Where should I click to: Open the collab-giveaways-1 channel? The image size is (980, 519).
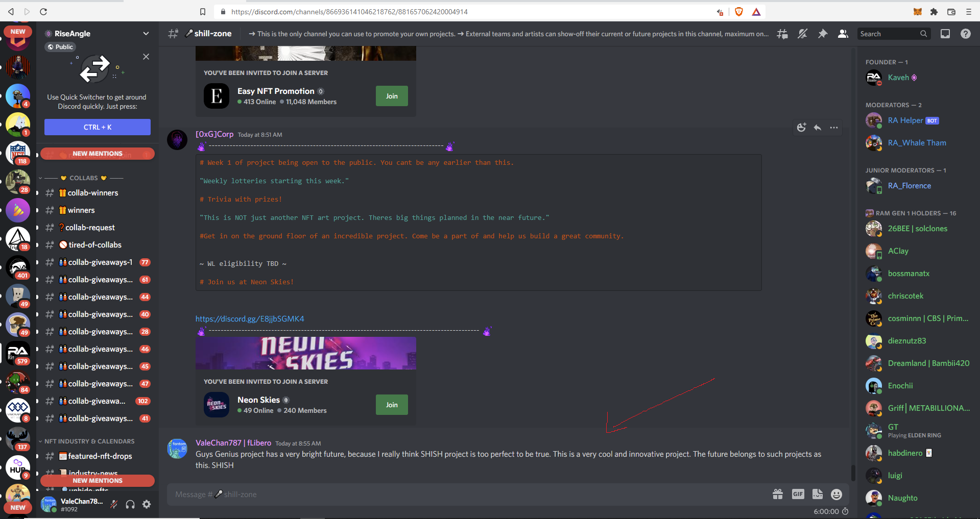97,262
